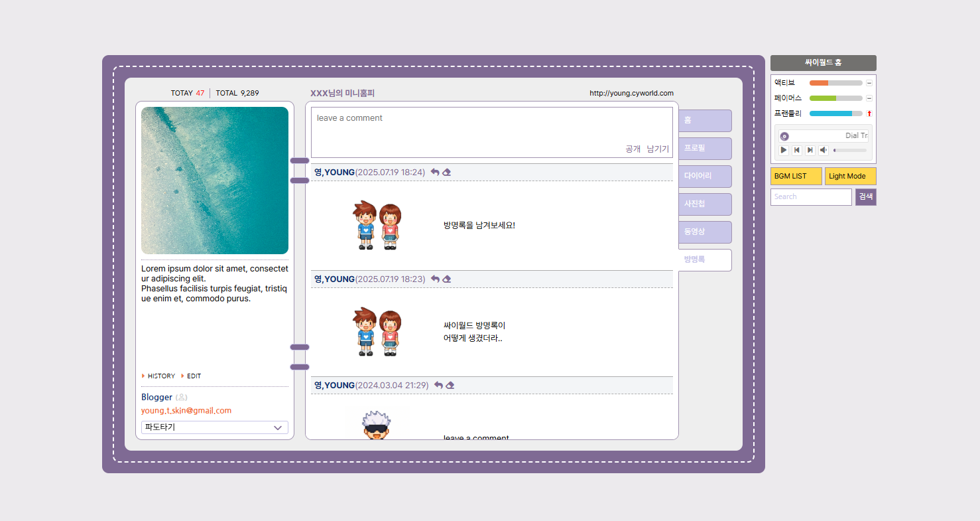
Task: Open the 프로필 tab
Action: (705, 149)
